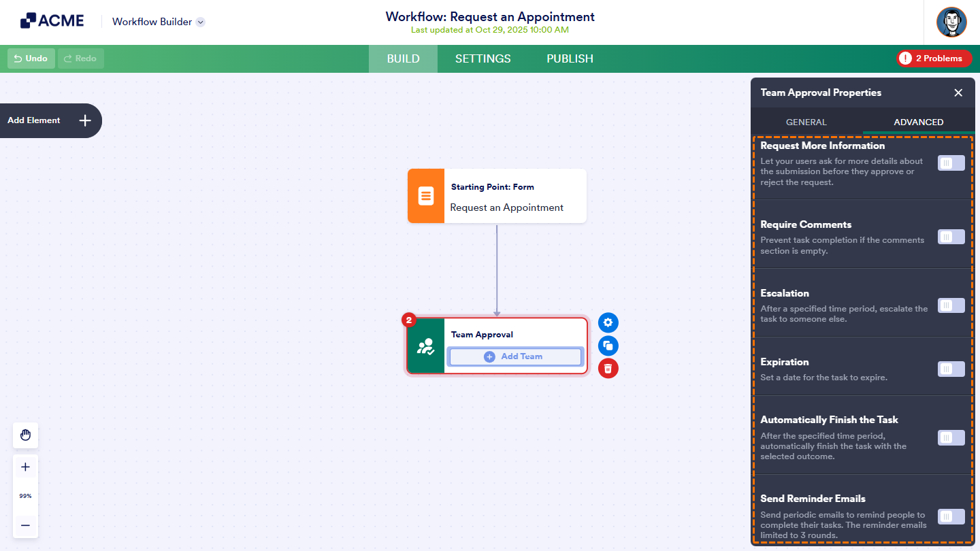This screenshot has height=551, width=980.
Task: Click the red error badge on Team Approval
Action: pos(409,320)
